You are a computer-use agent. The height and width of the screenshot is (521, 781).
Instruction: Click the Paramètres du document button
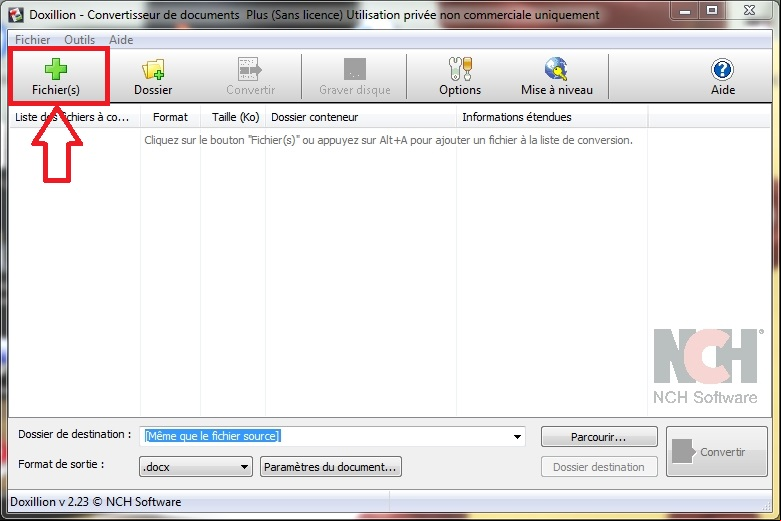331,467
